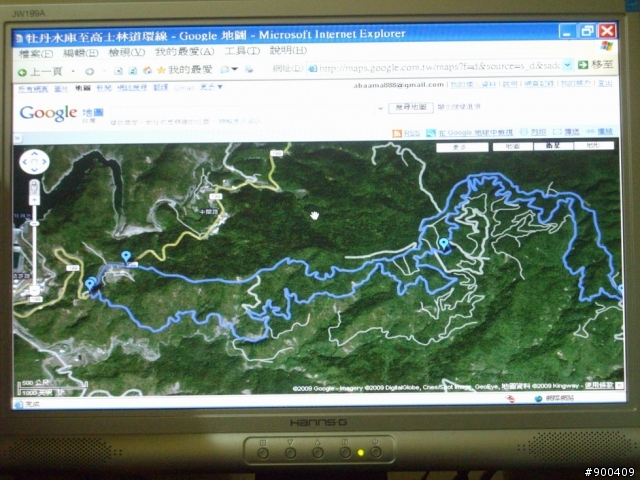Open the 工具(T) menu
The image size is (640, 480).
242,51
